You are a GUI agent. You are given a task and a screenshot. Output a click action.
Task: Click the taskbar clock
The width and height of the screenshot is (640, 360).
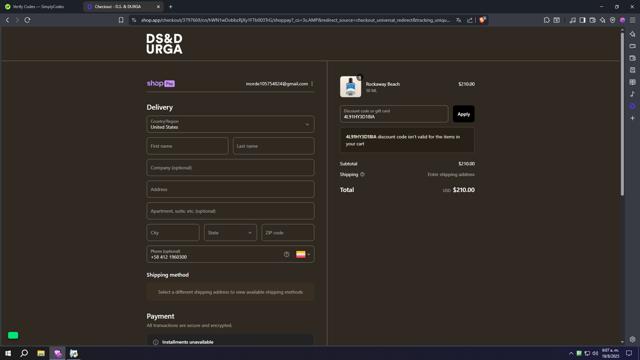(610, 353)
